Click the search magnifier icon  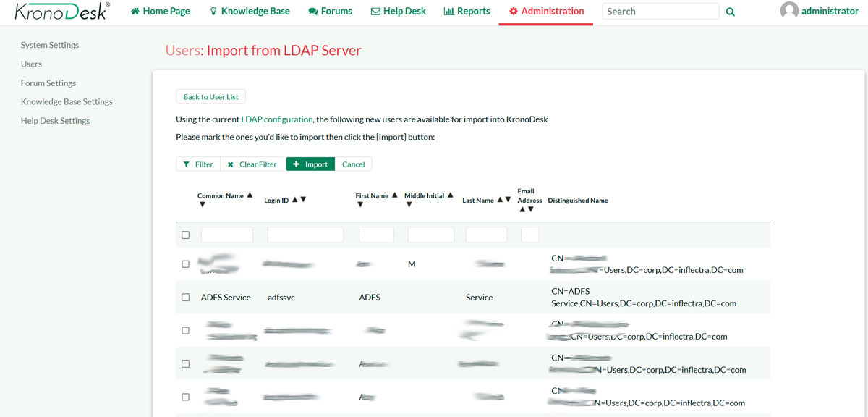(730, 12)
